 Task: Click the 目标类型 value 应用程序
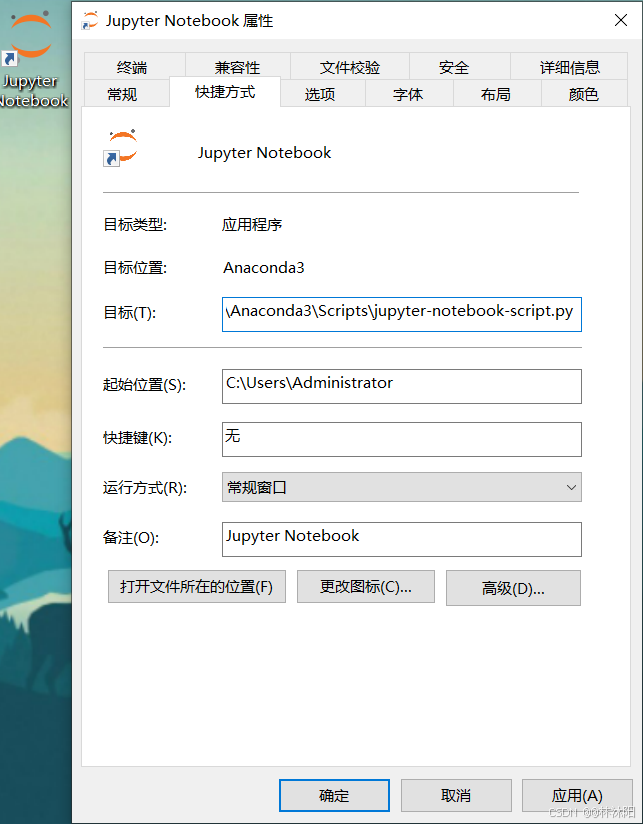[x=252, y=225]
